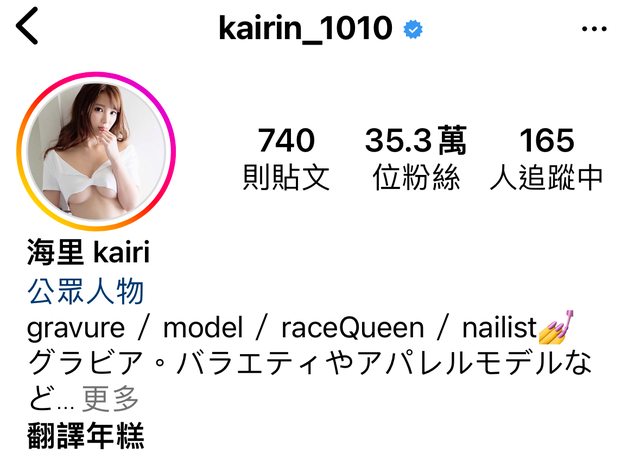
Task: Select the kairin_1010 username header
Action: click(x=305, y=28)
